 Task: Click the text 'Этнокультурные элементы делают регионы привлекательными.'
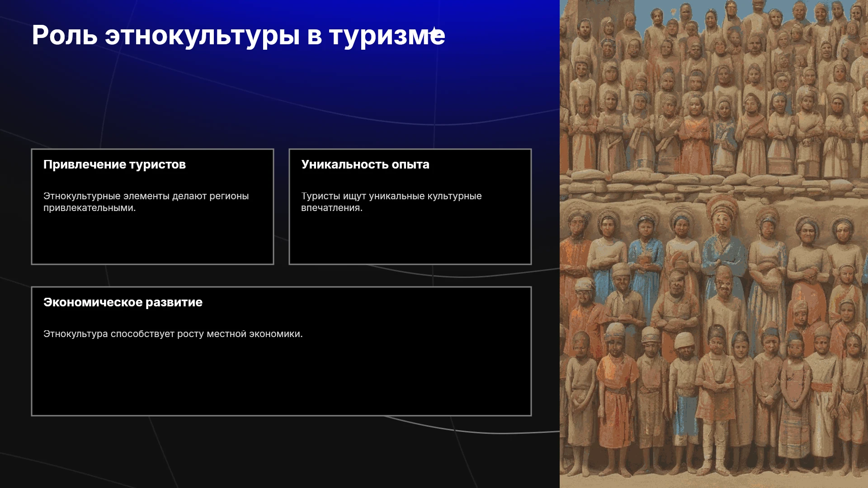click(146, 202)
